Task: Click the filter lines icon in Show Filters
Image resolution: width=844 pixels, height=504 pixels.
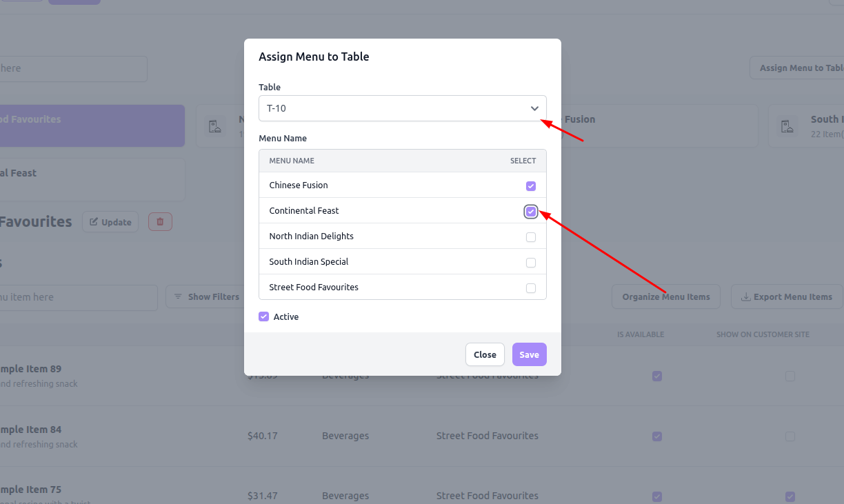Action: [x=178, y=296]
